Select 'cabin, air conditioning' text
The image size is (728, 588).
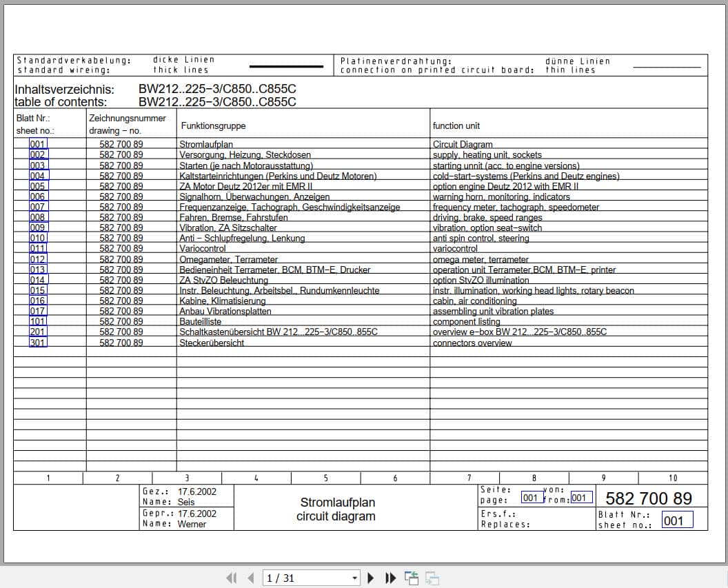pos(474,301)
